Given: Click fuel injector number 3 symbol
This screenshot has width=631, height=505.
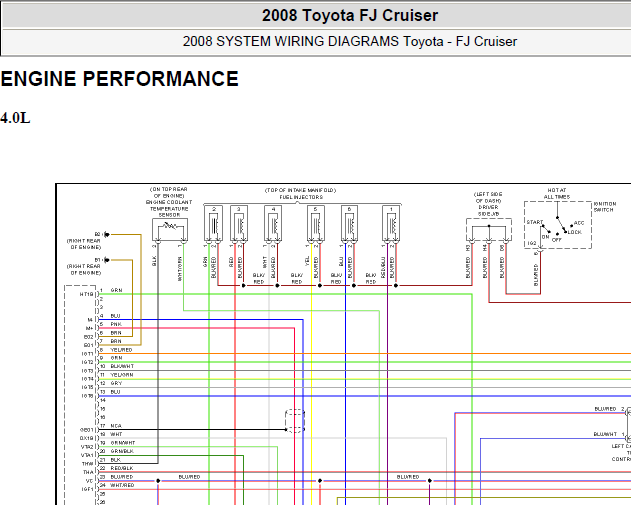Looking at the screenshot, I should point(239,224).
